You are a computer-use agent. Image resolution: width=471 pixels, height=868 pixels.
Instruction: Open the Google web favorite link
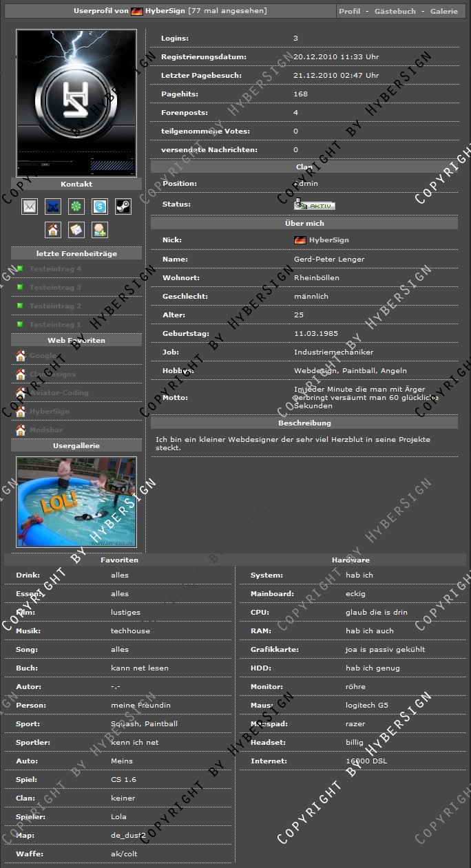coord(43,356)
